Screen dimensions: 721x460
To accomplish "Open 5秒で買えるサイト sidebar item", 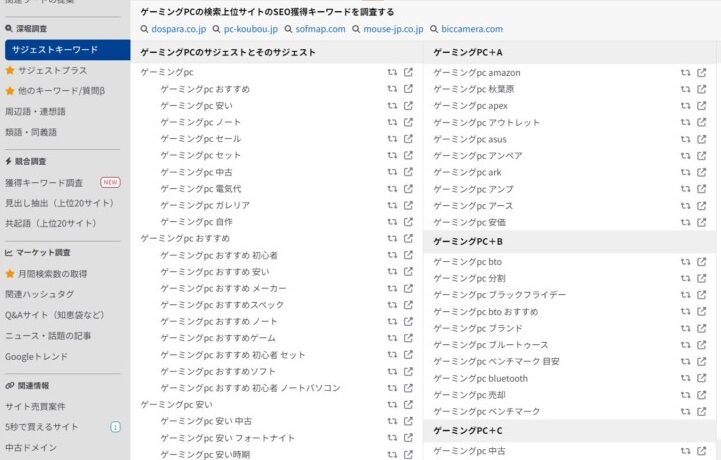I will pos(42,427).
